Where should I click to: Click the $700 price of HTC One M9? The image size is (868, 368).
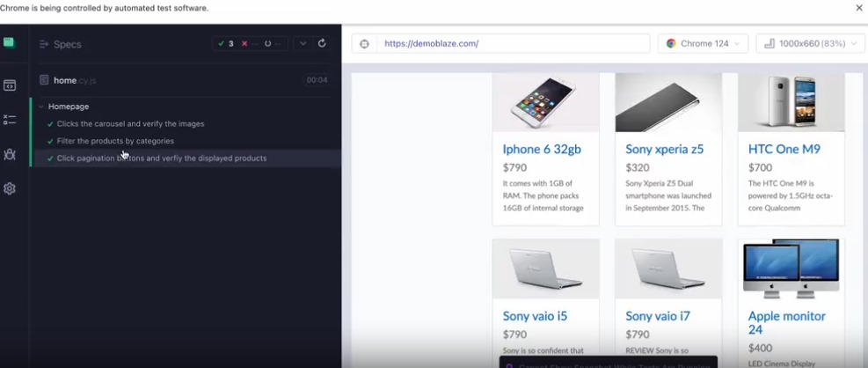tap(760, 167)
